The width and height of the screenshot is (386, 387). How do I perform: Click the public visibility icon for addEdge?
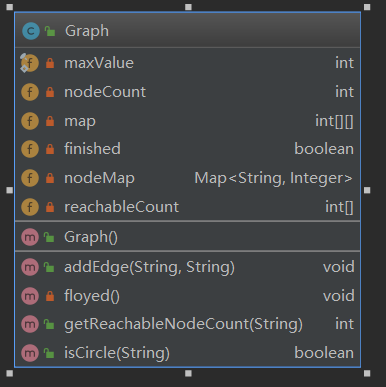(x=49, y=267)
